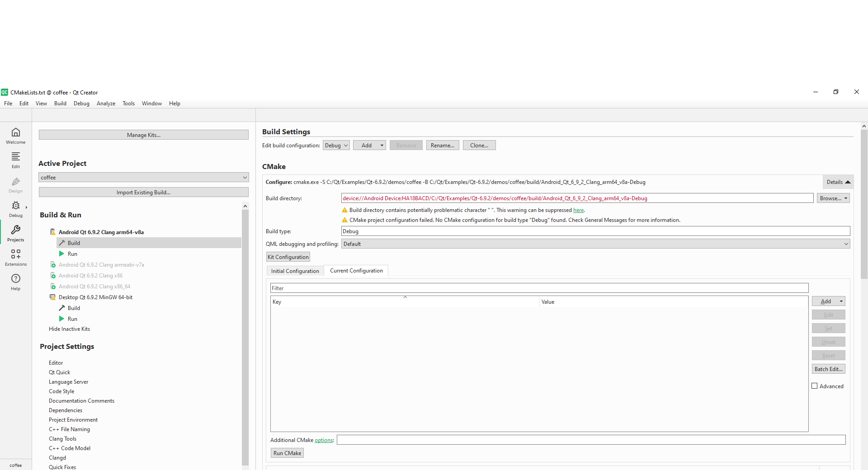Click Import Existing Build button

pyautogui.click(x=144, y=193)
